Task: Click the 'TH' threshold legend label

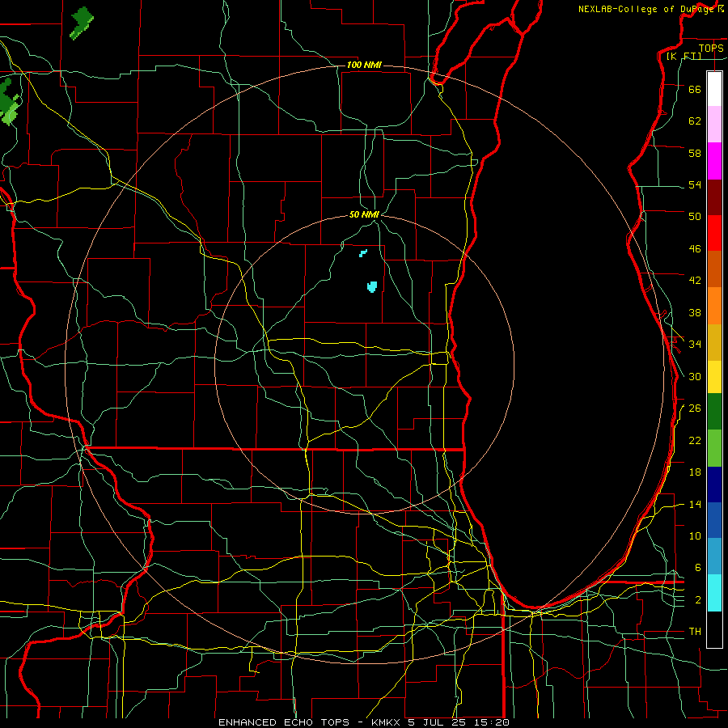Action: [695, 631]
